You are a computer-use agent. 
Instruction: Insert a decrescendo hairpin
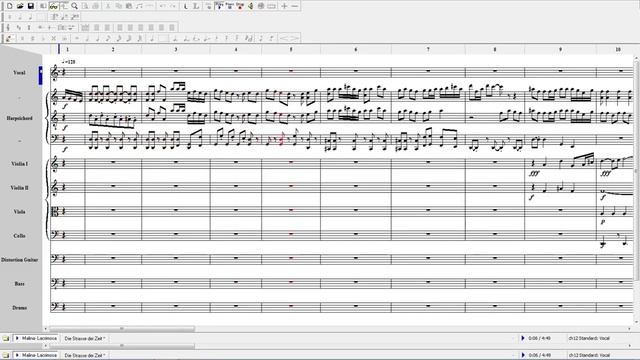point(295,38)
